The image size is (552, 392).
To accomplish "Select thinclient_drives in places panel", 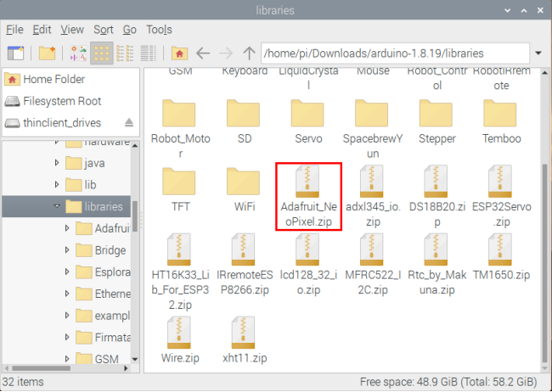I will pyautogui.click(x=62, y=123).
